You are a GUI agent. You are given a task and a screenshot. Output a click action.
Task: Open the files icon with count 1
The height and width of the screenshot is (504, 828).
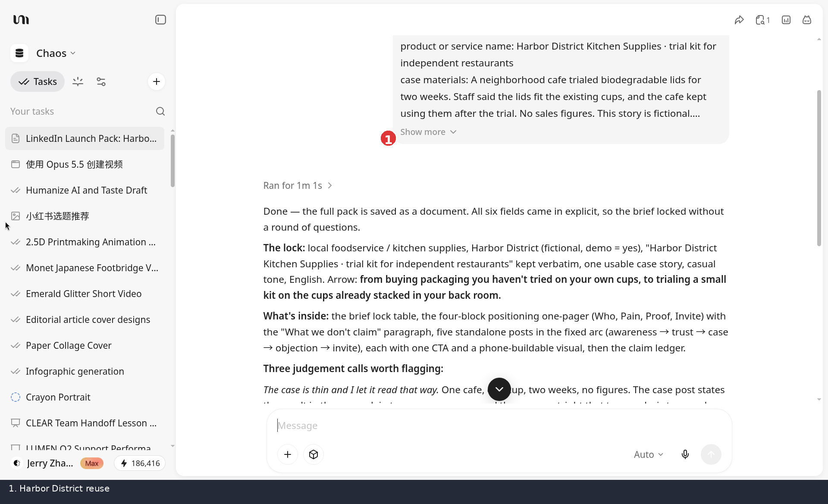click(762, 20)
